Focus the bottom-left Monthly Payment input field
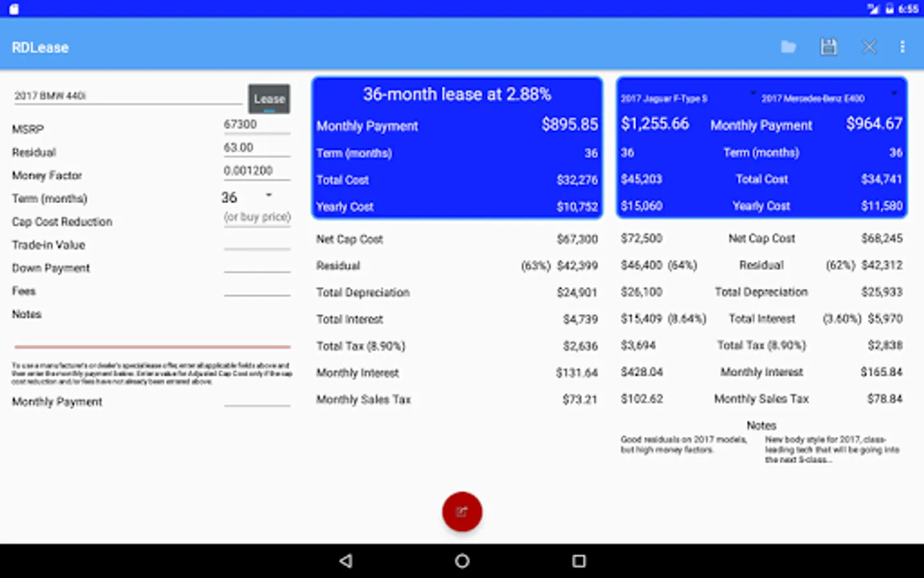The image size is (924, 578). pos(257,399)
